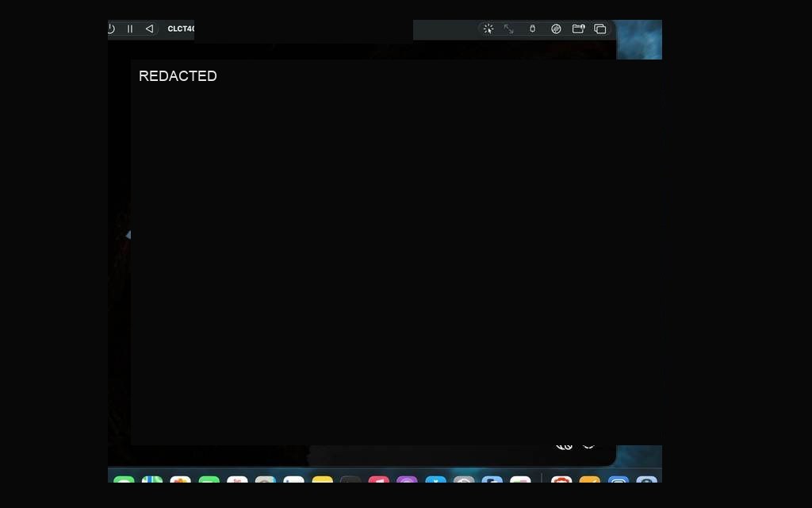
Task: Open Maps from the Dock
Action: coord(152,479)
